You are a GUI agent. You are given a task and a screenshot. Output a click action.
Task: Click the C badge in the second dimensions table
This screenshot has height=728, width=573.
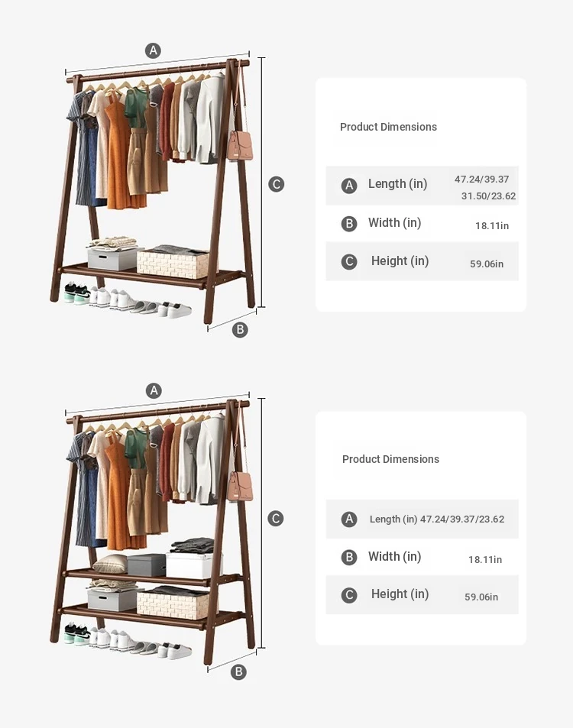(x=349, y=595)
